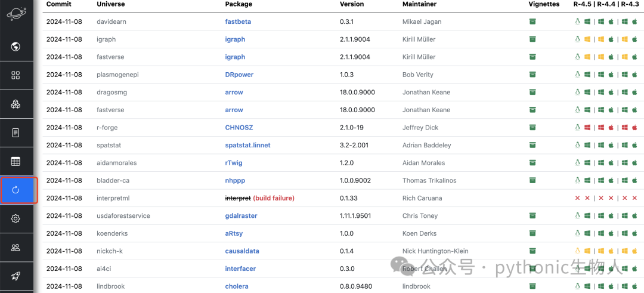Open the gdalraster package link
The image size is (644, 293).
(241, 216)
